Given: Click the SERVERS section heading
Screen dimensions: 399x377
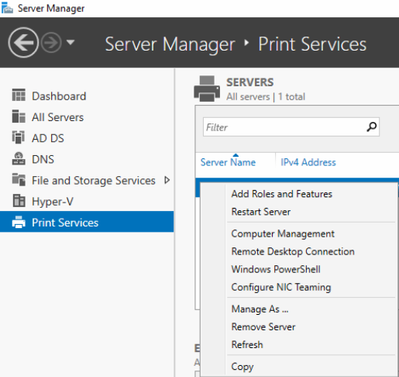Looking at the screenshot, I should (x=250, y=82).
